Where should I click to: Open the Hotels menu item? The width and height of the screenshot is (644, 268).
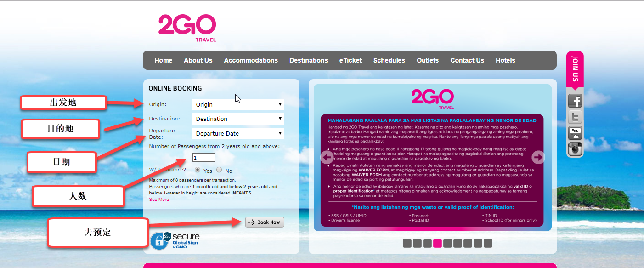pyautogui.click(x=505, y=60)
